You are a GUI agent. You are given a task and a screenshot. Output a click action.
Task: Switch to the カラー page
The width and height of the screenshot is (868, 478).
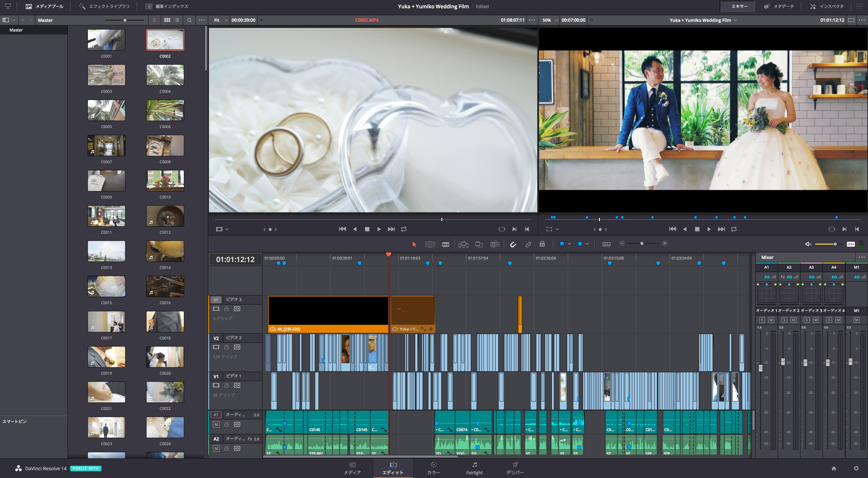click(x=433, y=468)
